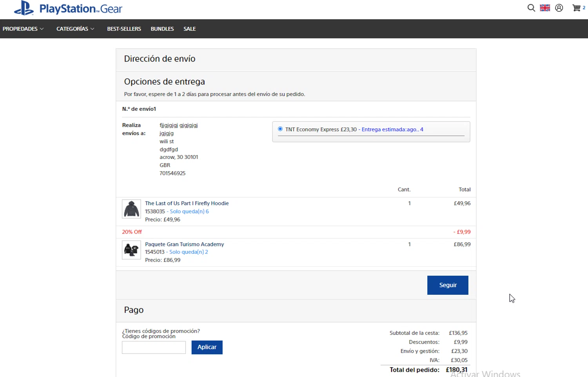Open the shopping cart icon
Viewport: 588px width, 377px height.
click(576, 8)
